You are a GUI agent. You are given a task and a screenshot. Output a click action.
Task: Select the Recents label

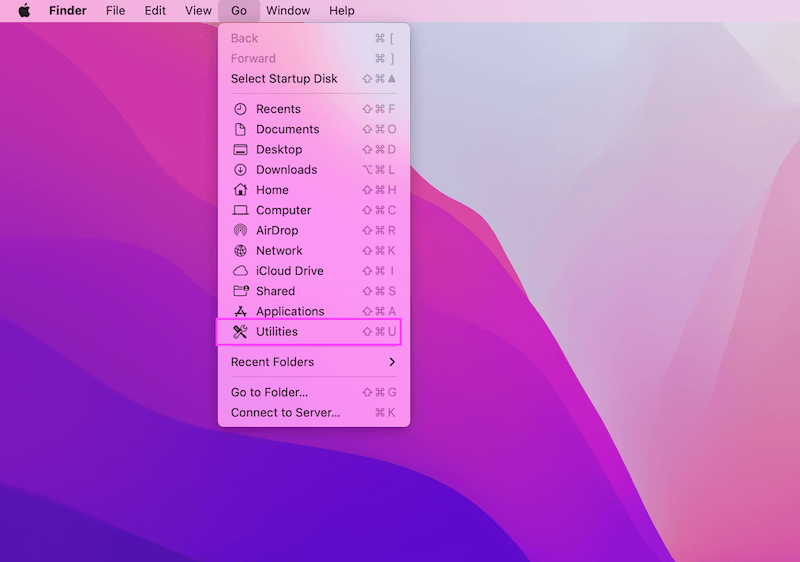tap(278, 109)
